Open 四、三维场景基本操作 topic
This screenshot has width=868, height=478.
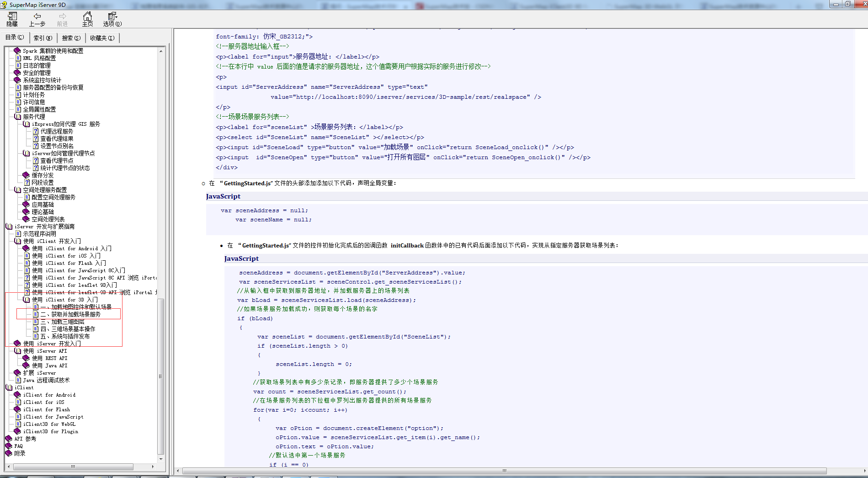[68, 329]
